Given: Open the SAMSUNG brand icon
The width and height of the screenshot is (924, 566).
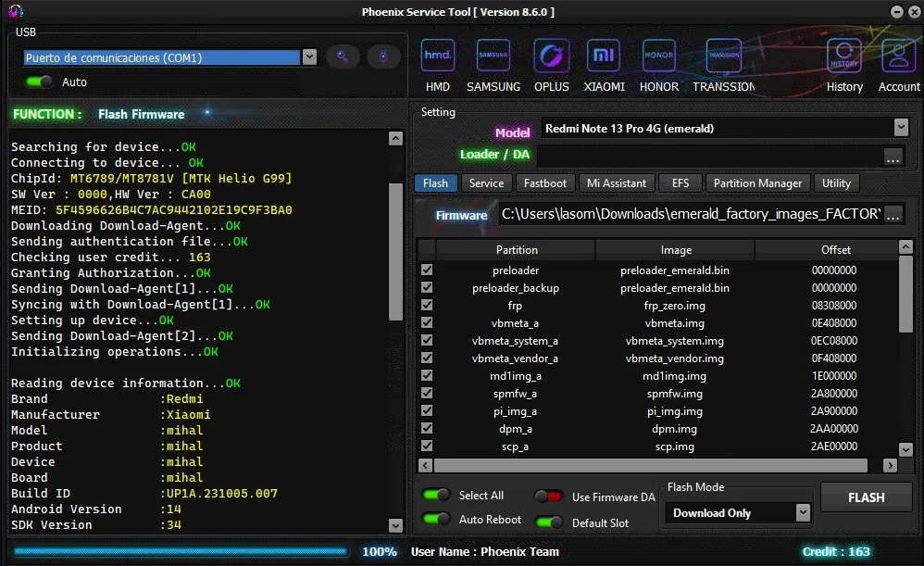Looking at the screenshot, I should coord(493,56).
